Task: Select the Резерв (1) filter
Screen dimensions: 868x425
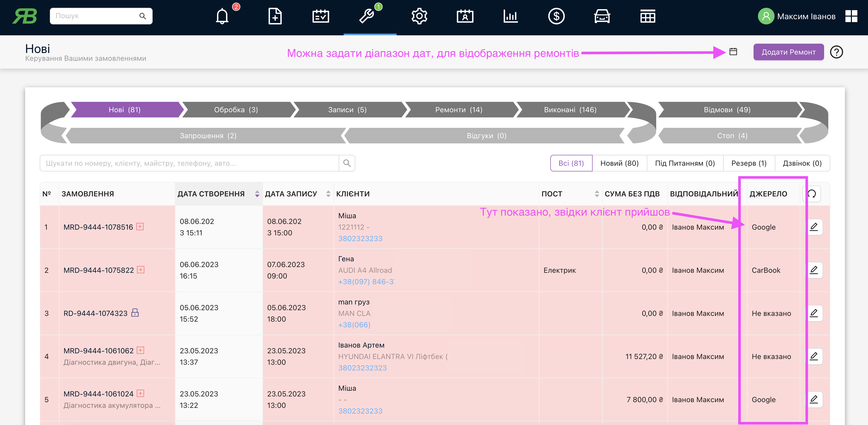Action: tap(749, 163)
